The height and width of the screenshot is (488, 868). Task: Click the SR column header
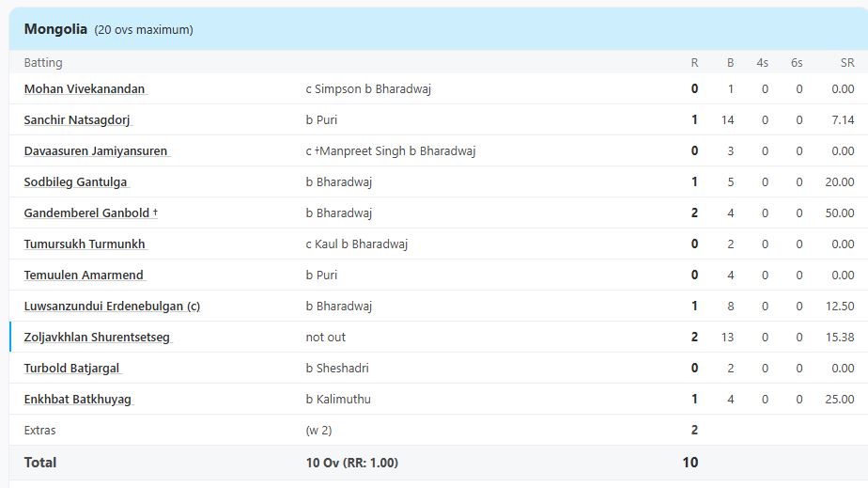847,63
